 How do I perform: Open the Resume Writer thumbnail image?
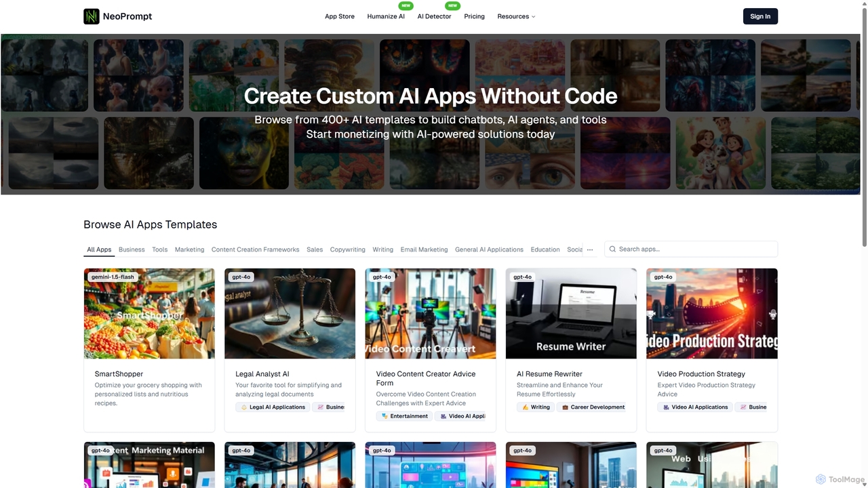click(x=571, y=314)
